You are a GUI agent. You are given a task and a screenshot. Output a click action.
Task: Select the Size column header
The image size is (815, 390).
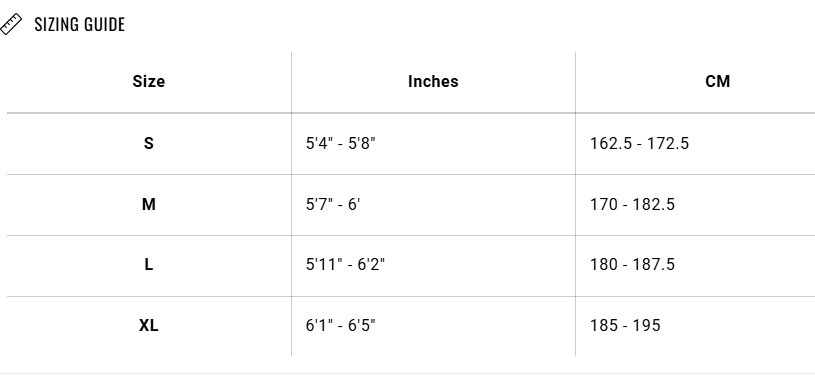tap(149, 82)
